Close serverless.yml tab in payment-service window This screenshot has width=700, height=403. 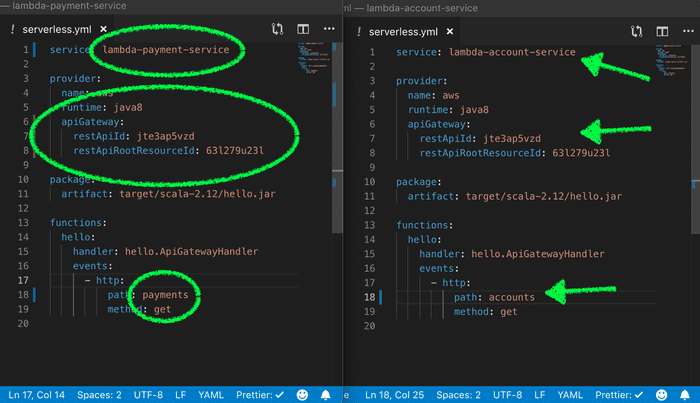[x=103, y=29]
